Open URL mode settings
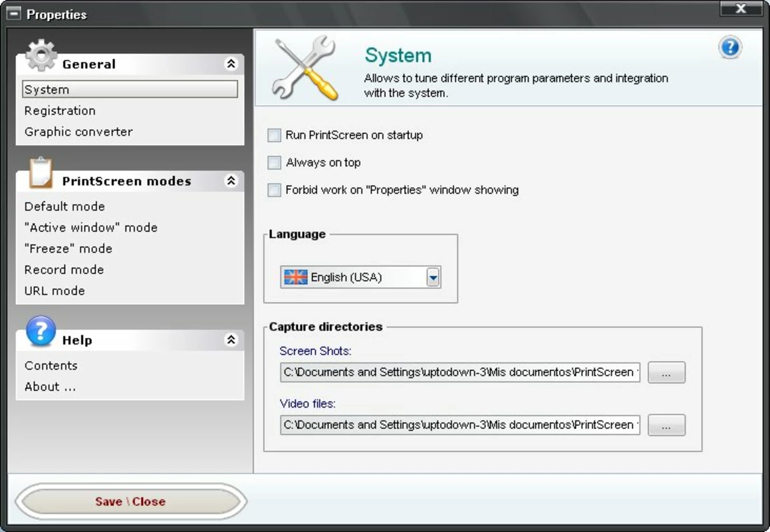770x532 pixels. [x=55, y=291]
